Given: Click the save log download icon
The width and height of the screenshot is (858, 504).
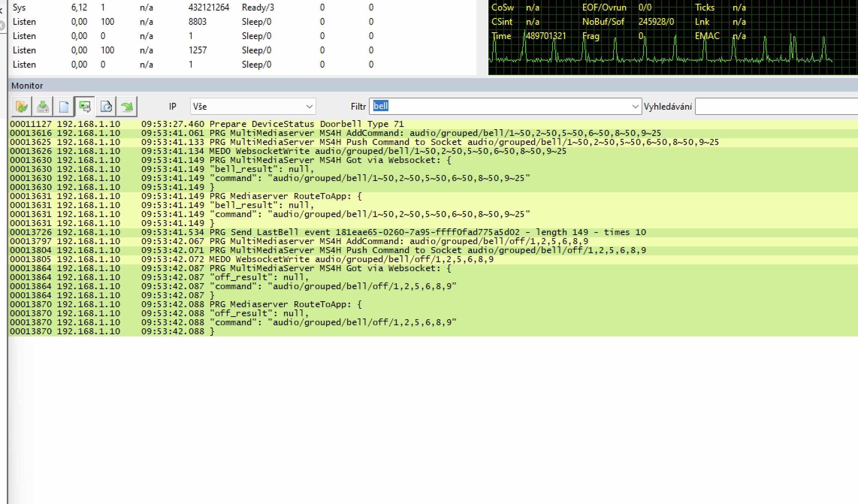Looking at the screenshot, I should point(43,107).
